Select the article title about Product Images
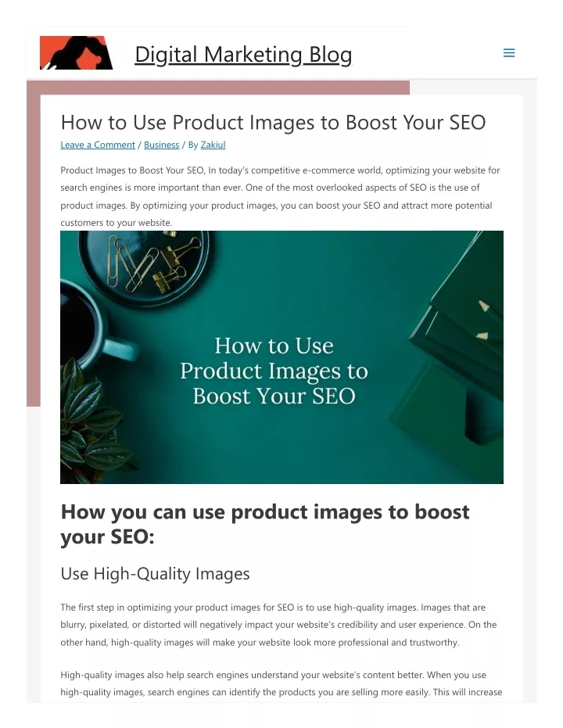Viewport: 563px width, 728px height. 273,123
